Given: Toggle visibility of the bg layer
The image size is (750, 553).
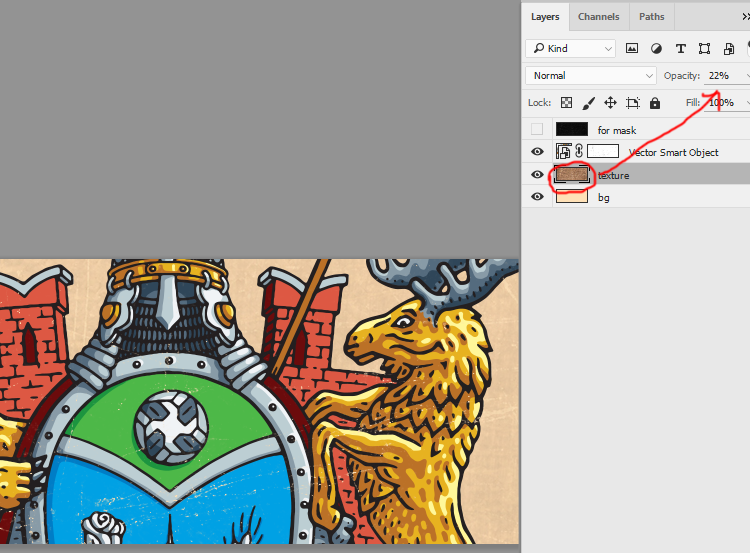Looking at the screenshot, I should tap(537, 197).
